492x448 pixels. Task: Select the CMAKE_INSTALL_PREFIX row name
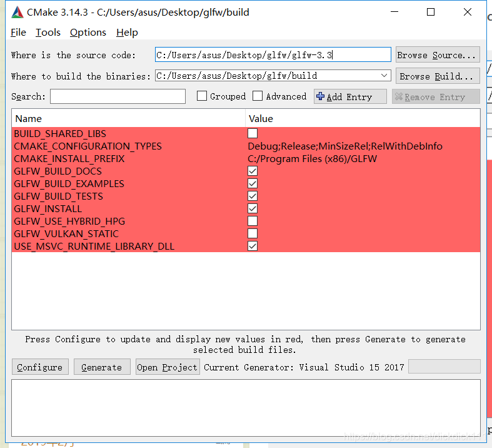point(69,159)
